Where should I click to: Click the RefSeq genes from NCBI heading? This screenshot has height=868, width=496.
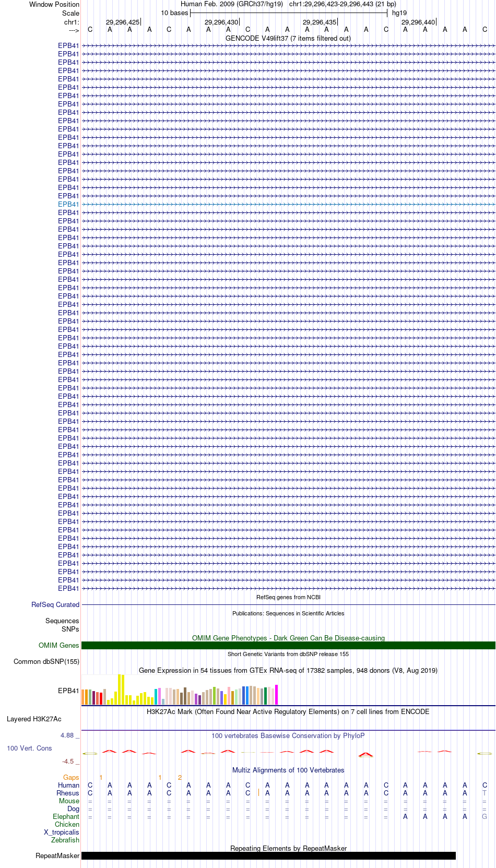(288, 597)
